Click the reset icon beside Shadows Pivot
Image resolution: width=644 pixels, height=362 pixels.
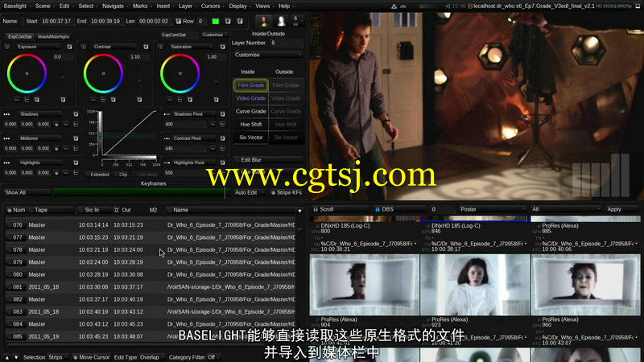coord(223,114)
